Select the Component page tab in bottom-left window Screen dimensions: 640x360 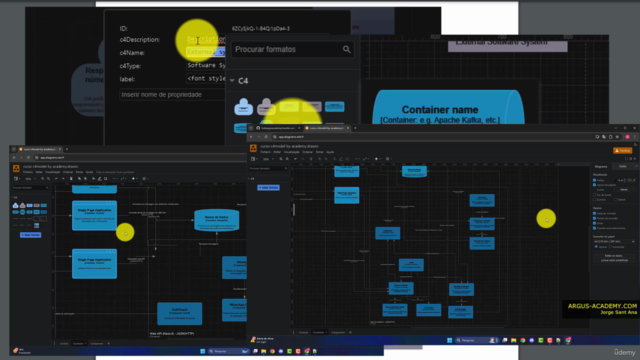97,343
